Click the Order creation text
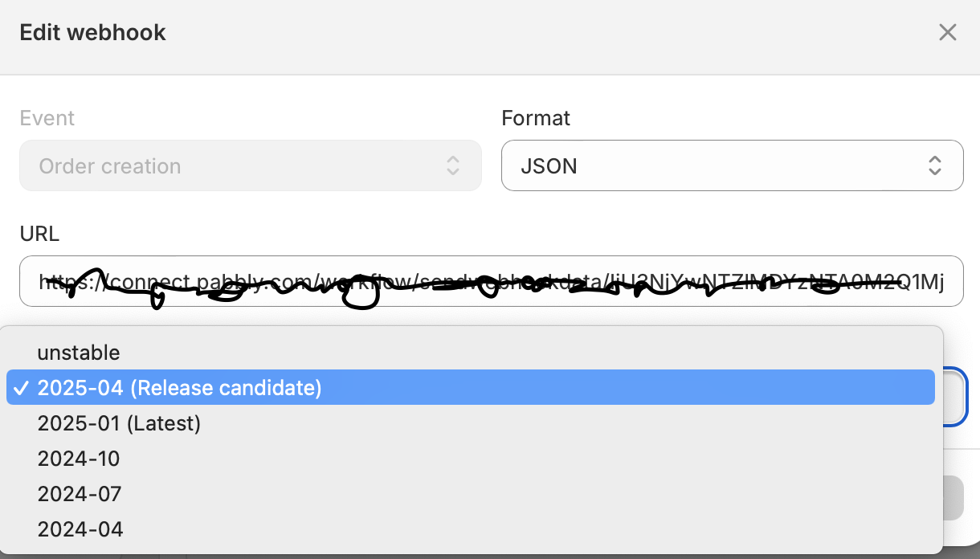Screen dimensions: 980x559 pyautogui.click(x=110, y=166)
